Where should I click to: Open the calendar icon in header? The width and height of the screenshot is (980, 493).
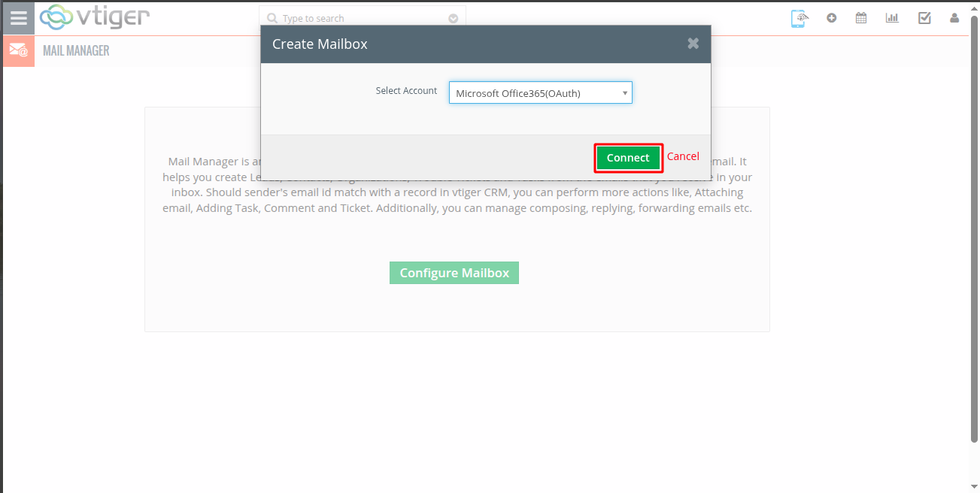(x=861, y=18)
